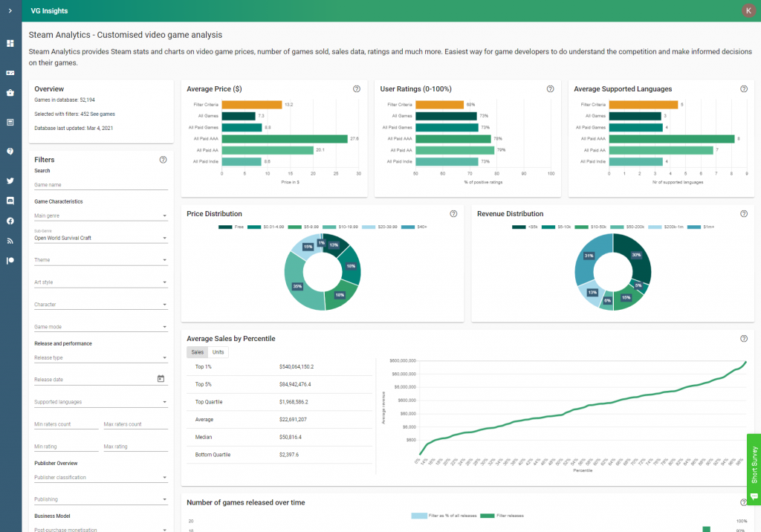Toggle the $50-200k revenue legend item
761x532 pixels.
[627, 227]
